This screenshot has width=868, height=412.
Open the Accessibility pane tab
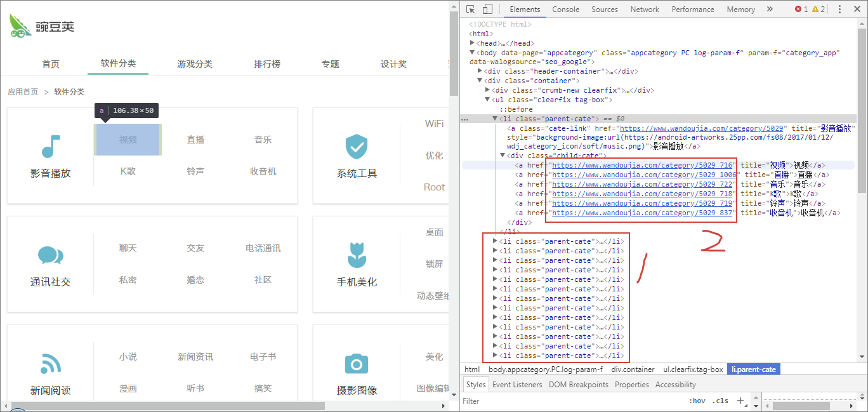tap(676, 384)
